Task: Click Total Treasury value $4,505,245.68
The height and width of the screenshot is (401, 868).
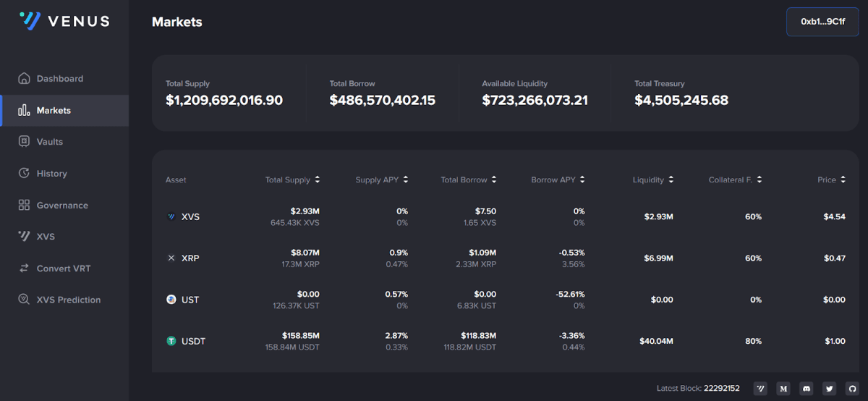Action: point(681,101)
